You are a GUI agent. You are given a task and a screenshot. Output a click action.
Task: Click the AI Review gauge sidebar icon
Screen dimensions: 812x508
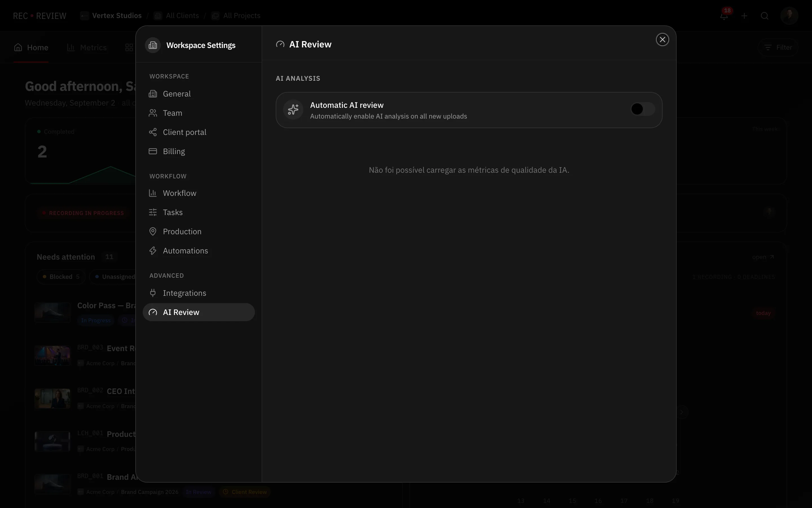point(153,312)
